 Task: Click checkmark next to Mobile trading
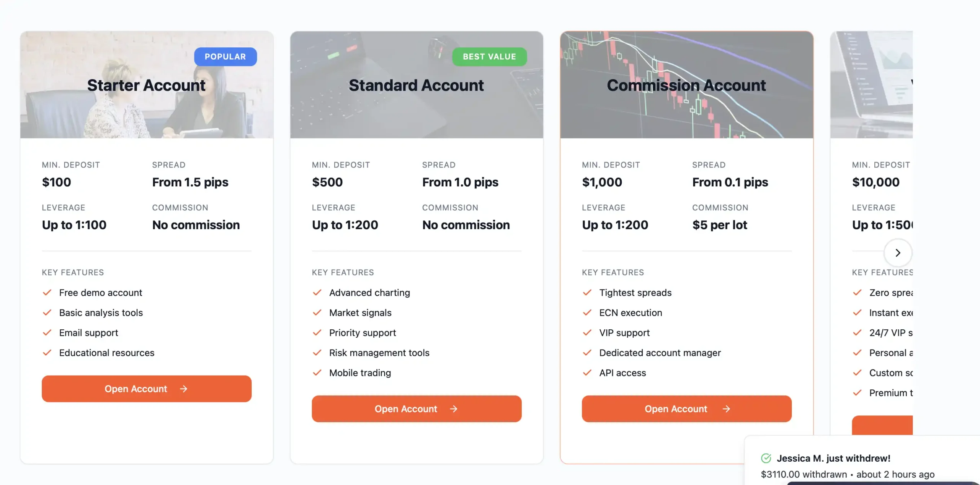(317, 373)
